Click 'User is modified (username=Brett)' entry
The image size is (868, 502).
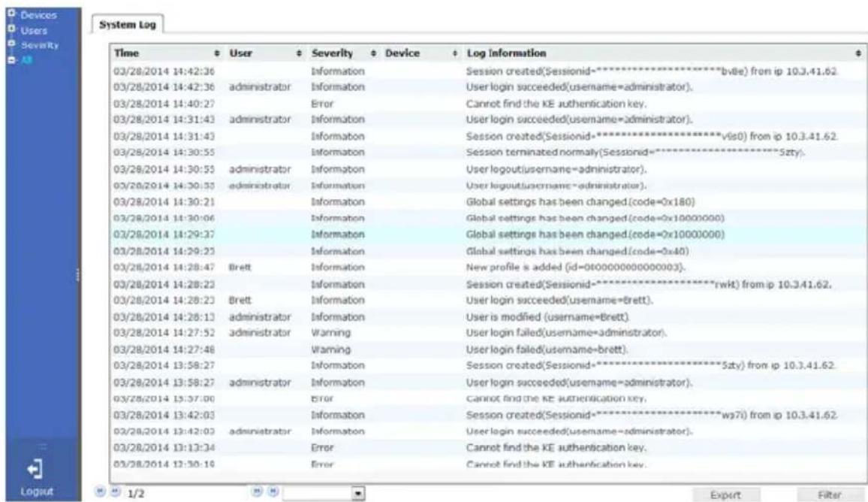pyautogui.click(x=547, y=317)
